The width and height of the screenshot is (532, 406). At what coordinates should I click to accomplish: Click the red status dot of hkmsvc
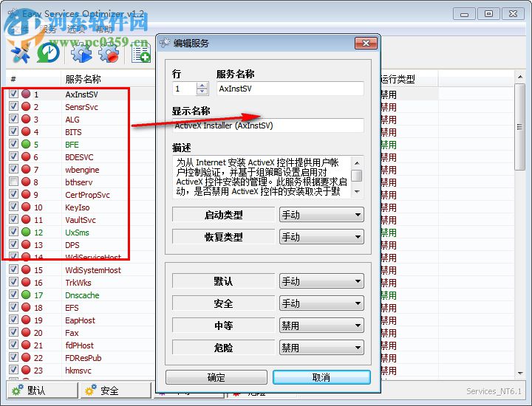[26, 370]
